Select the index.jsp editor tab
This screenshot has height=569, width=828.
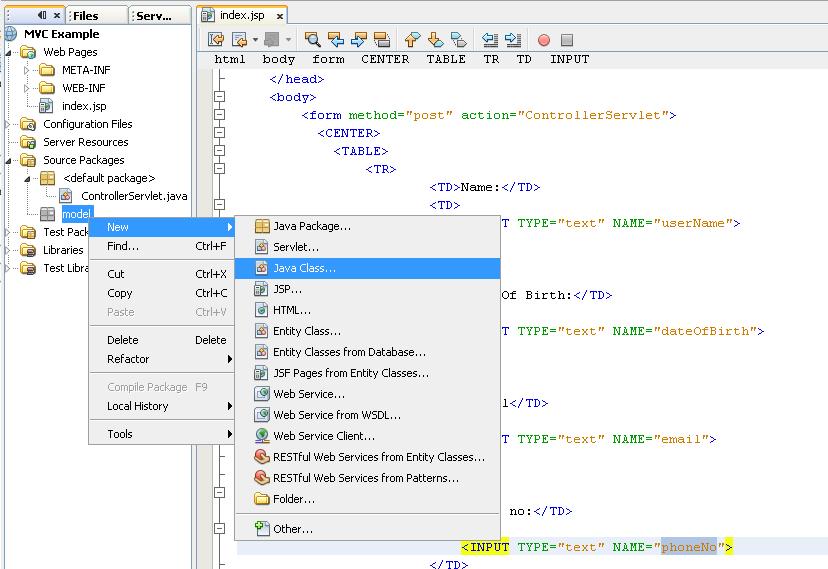[242, 15]
